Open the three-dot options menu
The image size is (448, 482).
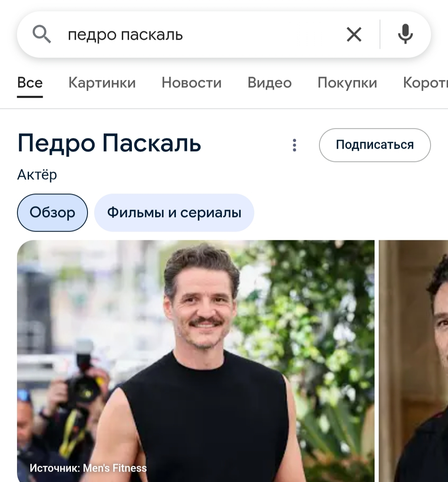pyautogui.click(x=295, y=145)
